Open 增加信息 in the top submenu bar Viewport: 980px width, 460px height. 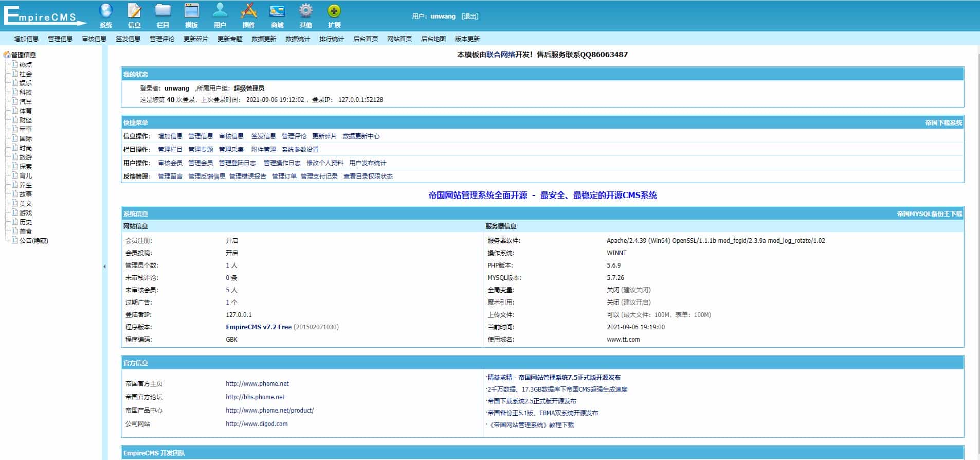tap(26, 39)
